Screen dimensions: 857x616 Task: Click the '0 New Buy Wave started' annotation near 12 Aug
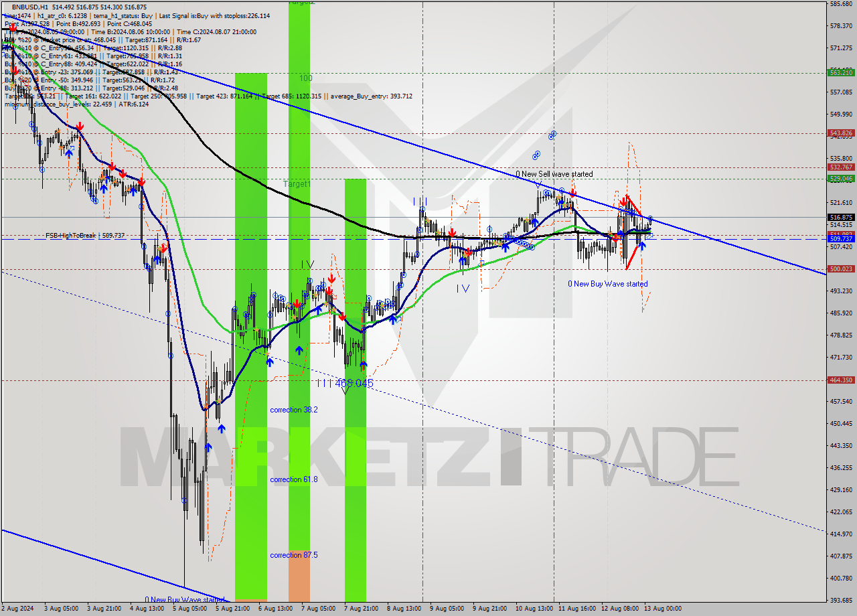pos(608,284)
